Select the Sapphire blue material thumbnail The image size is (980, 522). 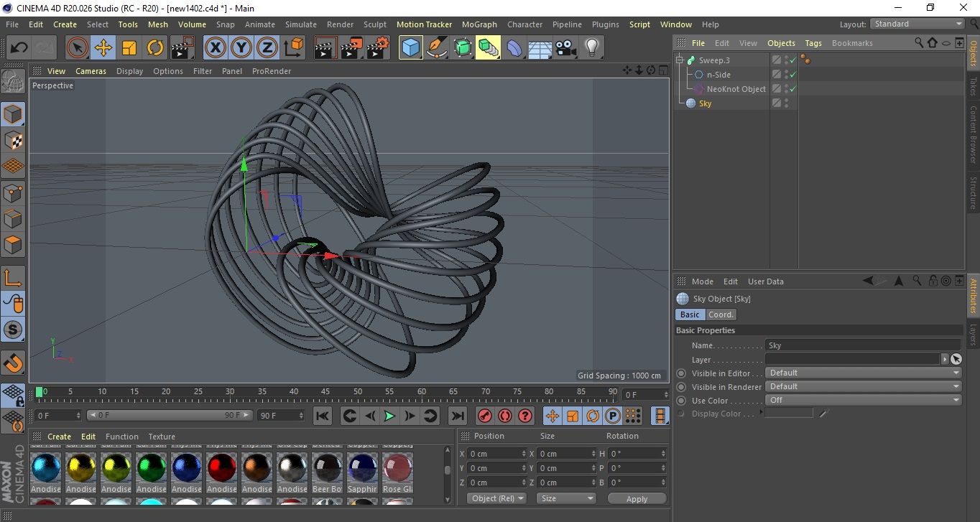(362, 468)
